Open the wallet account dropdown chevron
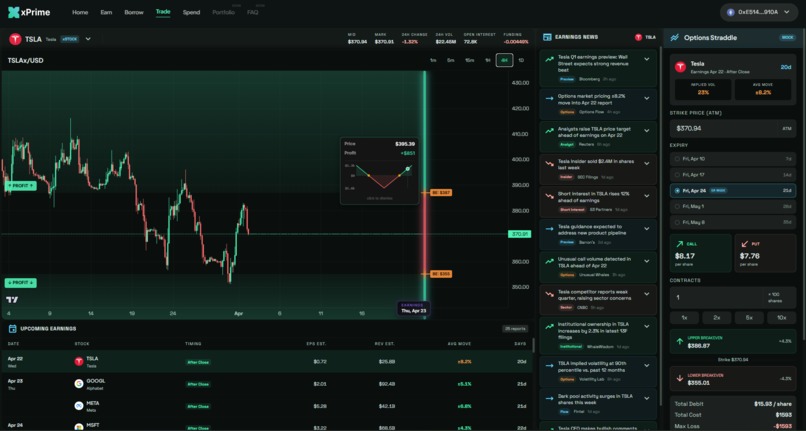This screenshot has height=431, width=806. (786, 12)
